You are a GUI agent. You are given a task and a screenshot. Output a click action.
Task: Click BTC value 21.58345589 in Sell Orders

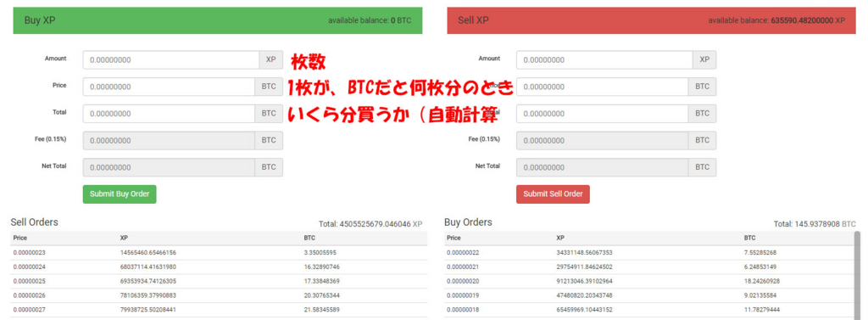(x=321, y=310)
